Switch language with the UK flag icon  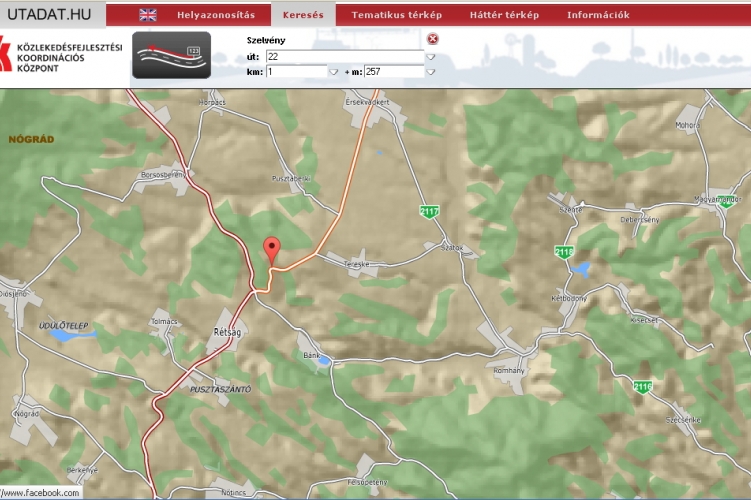point(148,15)
